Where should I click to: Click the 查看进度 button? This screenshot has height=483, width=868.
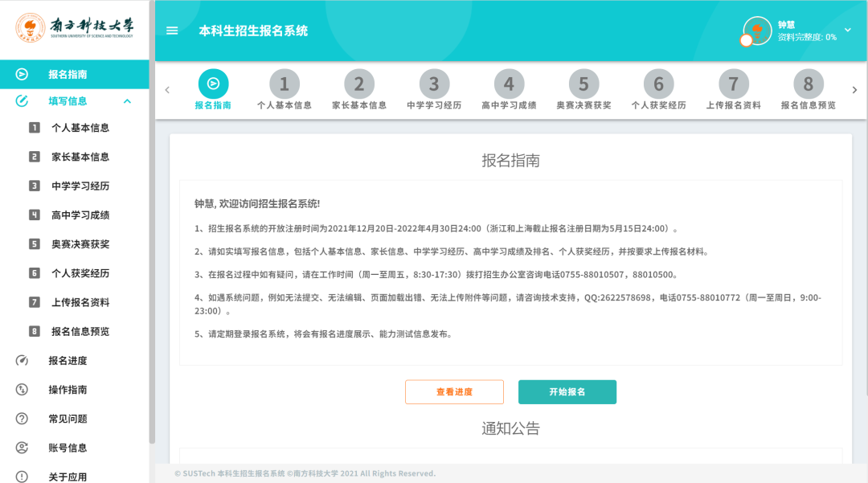click(454, 392)
